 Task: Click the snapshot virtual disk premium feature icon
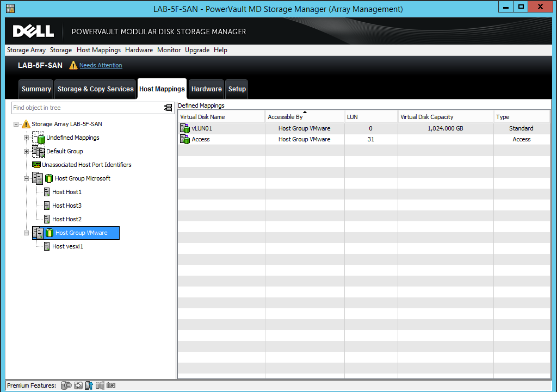(66, 385)
